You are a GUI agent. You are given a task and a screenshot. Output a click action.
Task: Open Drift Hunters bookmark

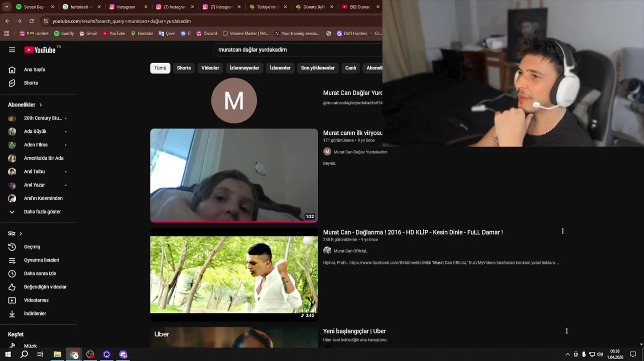pos(352,34)
